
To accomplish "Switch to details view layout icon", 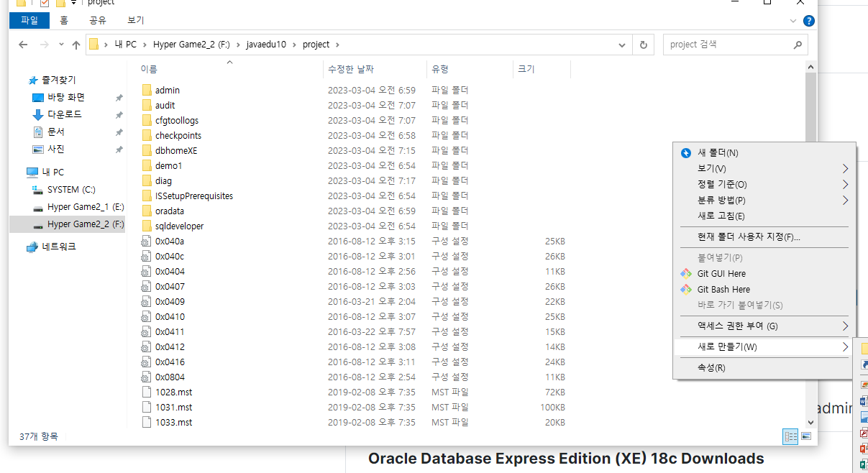I will (790, 436).
